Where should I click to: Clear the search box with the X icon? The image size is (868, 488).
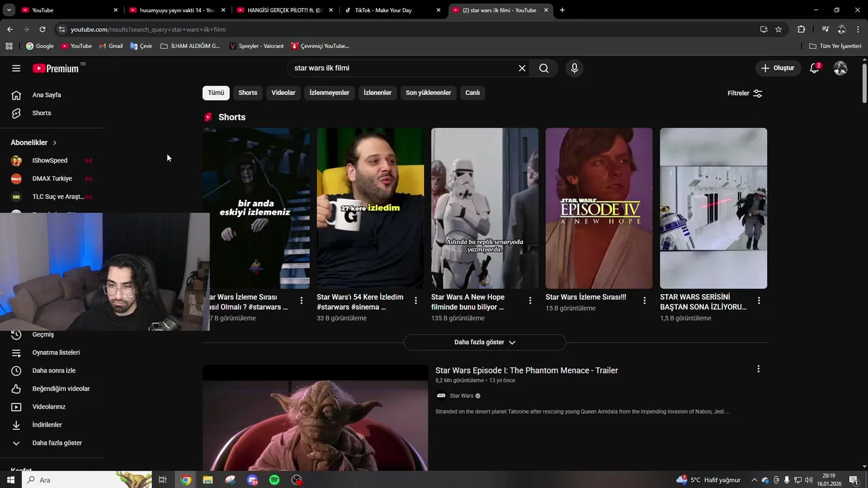click(x=522, y=68)
